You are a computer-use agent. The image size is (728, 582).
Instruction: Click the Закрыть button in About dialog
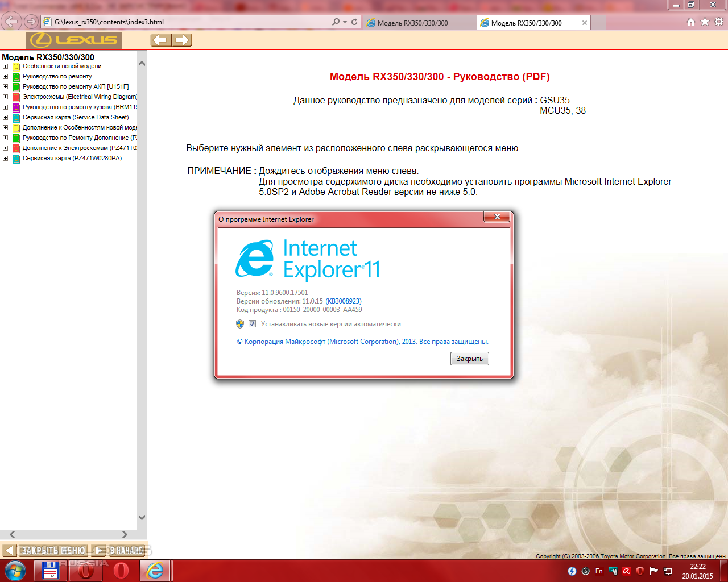(470, 359)
